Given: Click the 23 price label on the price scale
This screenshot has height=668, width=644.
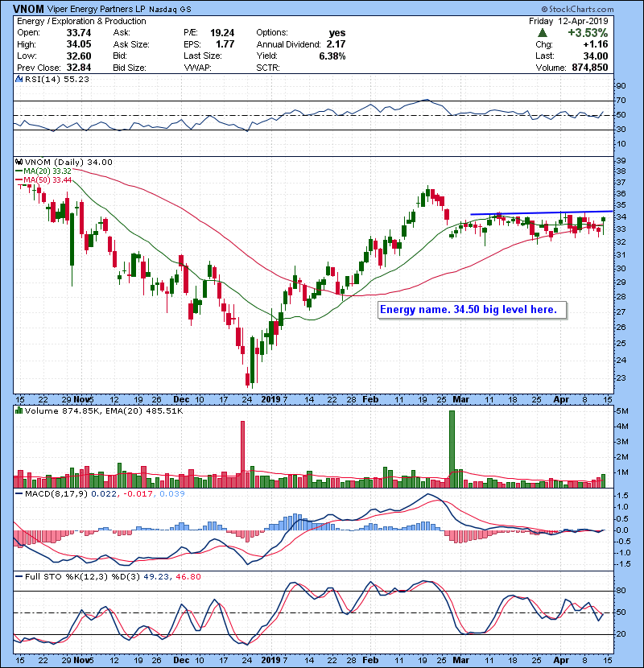Looking at the screenshot, I should pyautogui.click(x=621, y=378).
